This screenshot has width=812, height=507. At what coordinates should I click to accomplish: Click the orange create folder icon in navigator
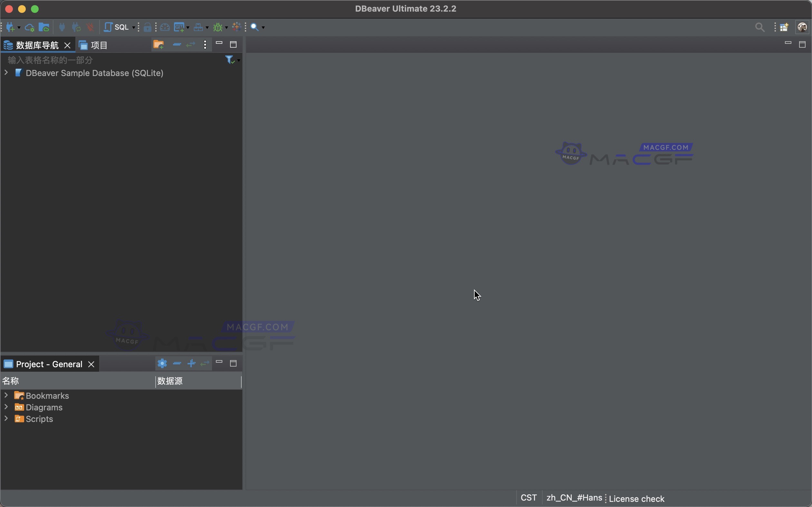point(158,44)
